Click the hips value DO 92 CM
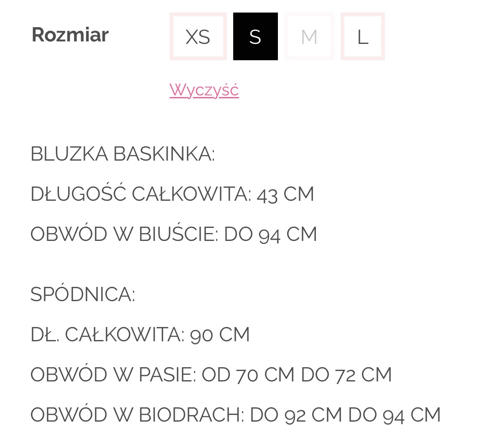This screenshot has width=504, height=440. (x=296, y=415)
